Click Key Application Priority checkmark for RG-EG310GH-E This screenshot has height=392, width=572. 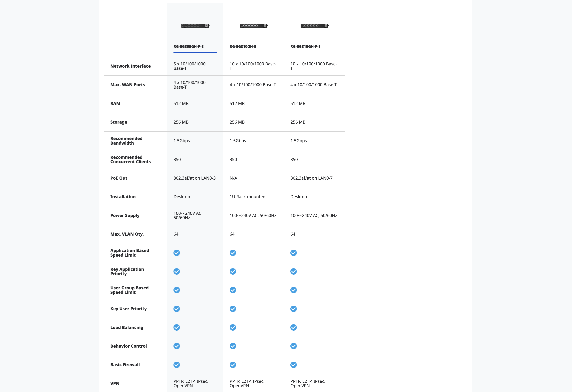(x=233, y=271)
